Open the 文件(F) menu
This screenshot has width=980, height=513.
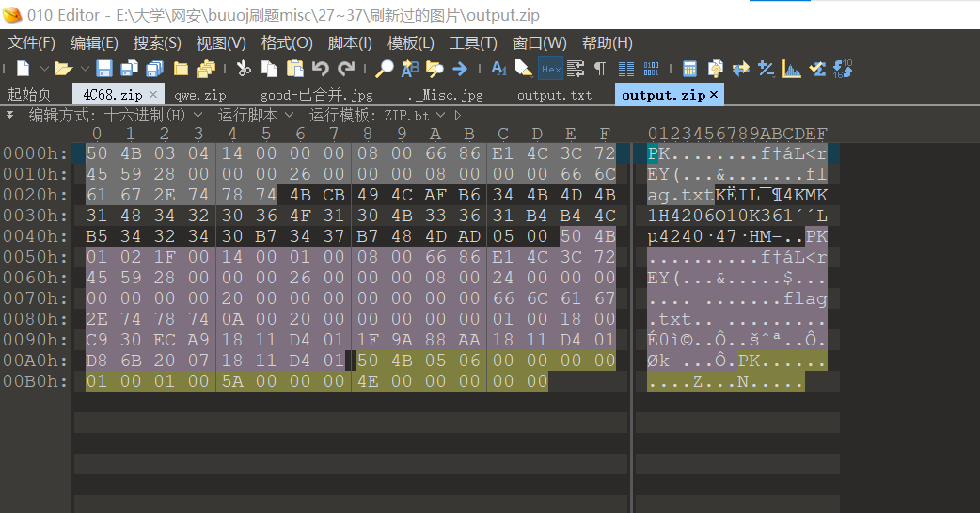coord(31,43)
